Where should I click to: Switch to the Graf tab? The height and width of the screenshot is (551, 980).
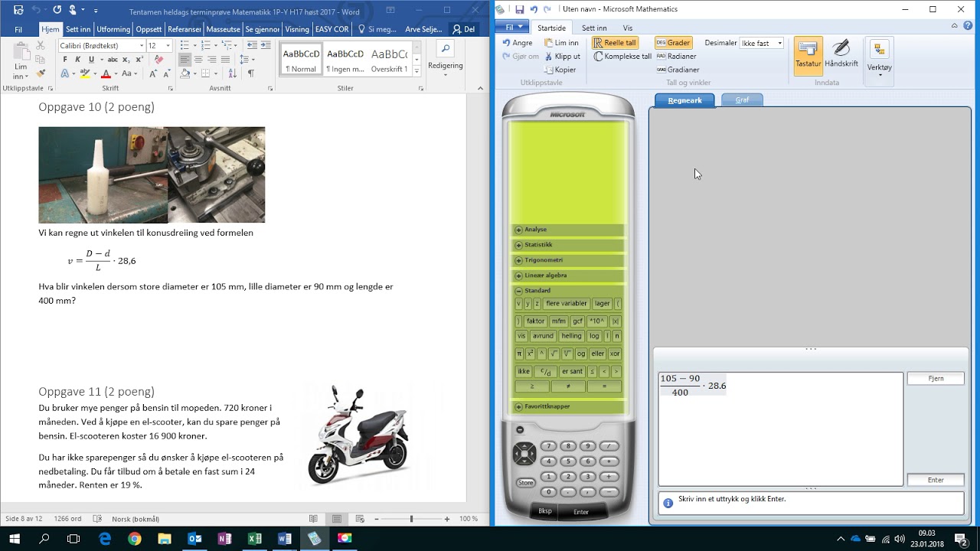tap(742, 100)
